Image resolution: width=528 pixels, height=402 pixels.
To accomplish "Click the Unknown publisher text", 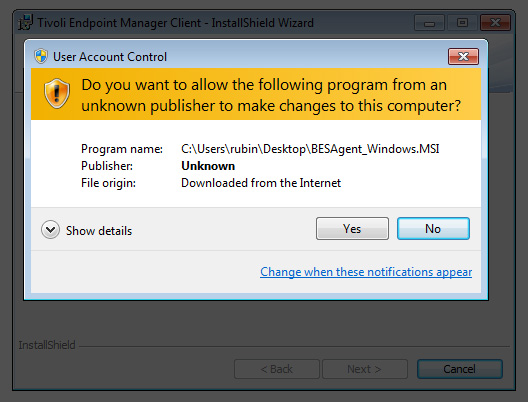I will click(208, 166).
